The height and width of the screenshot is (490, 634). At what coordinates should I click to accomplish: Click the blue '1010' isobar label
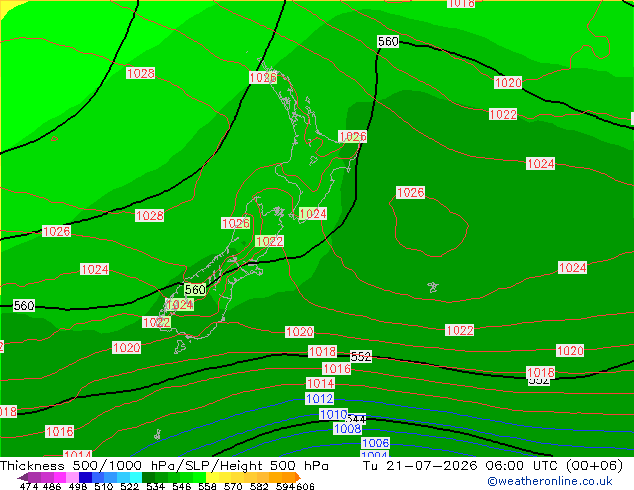pyautogui.click(x=333, y=414)
